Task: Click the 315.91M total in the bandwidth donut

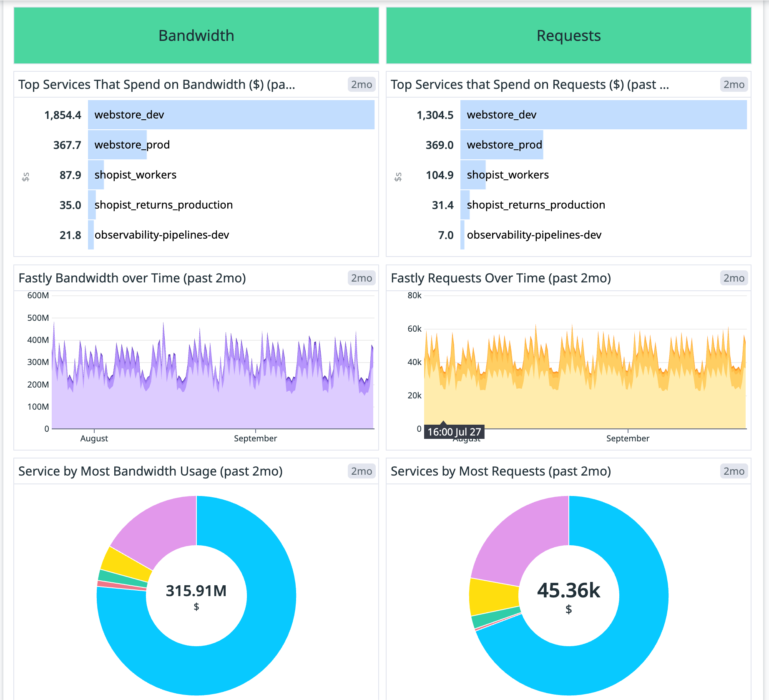Action: coord(196,591)
